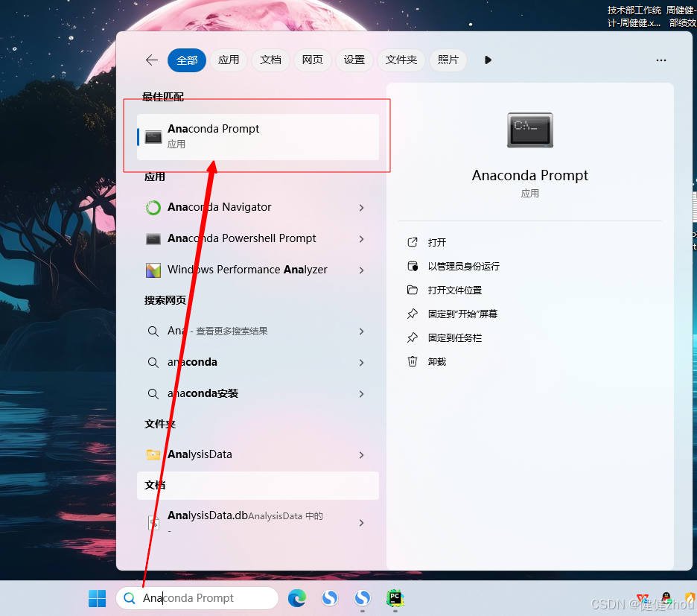This screenshot has height=616, width=697.
Task: Click search icon beside 'anaconda' suggestion
Action: point(153,363)
